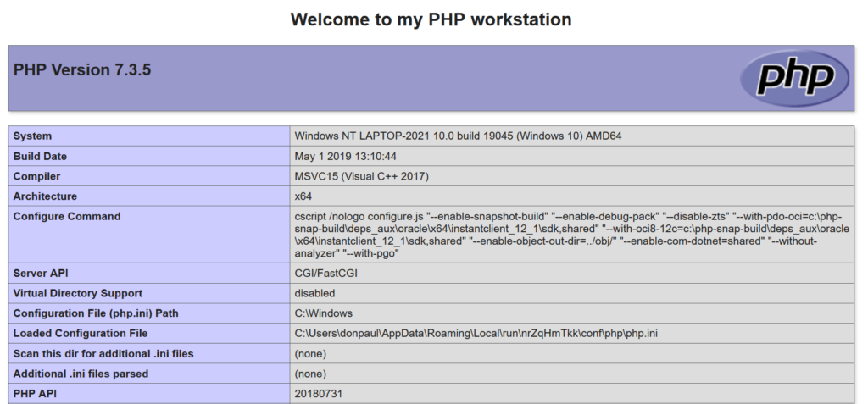The width and height of the screenshot is (868, 404).
Task: Select the 'System' row label
Action: click(x=32, y=136)
